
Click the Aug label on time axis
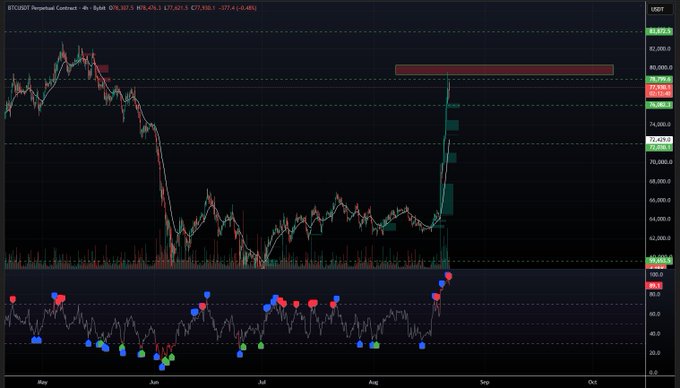373,382
